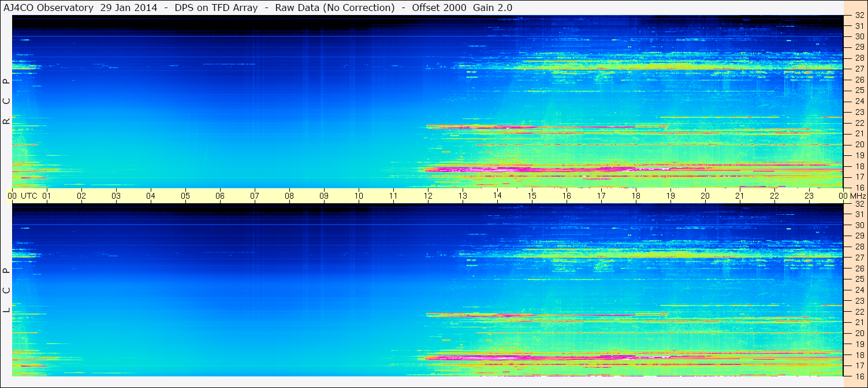
Task: Click the 26 MHz label of the LCP panel
Action: 859,268
